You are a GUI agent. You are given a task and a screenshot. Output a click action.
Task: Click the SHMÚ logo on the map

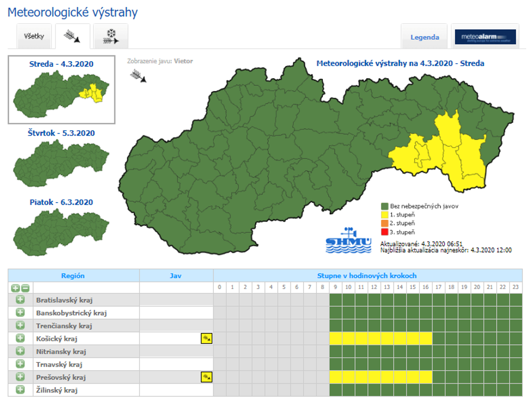point(348,240)
